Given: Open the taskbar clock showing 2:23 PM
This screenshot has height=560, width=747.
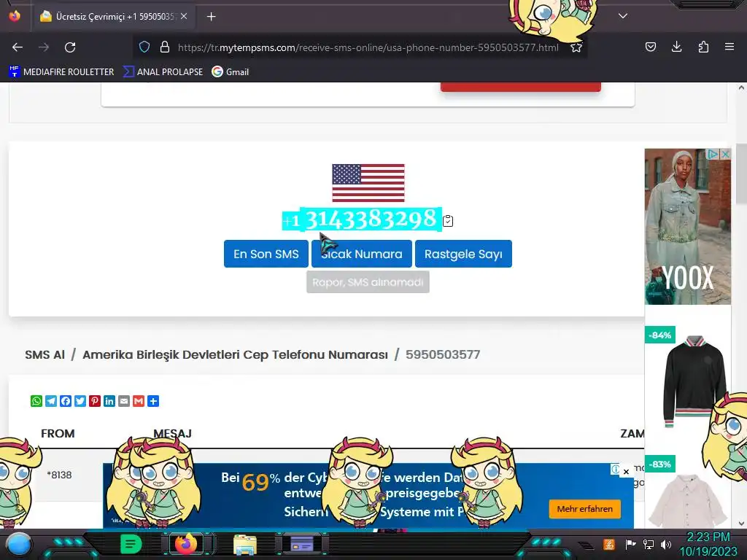Looking at the screenshot, I should [x=708, y=544].
